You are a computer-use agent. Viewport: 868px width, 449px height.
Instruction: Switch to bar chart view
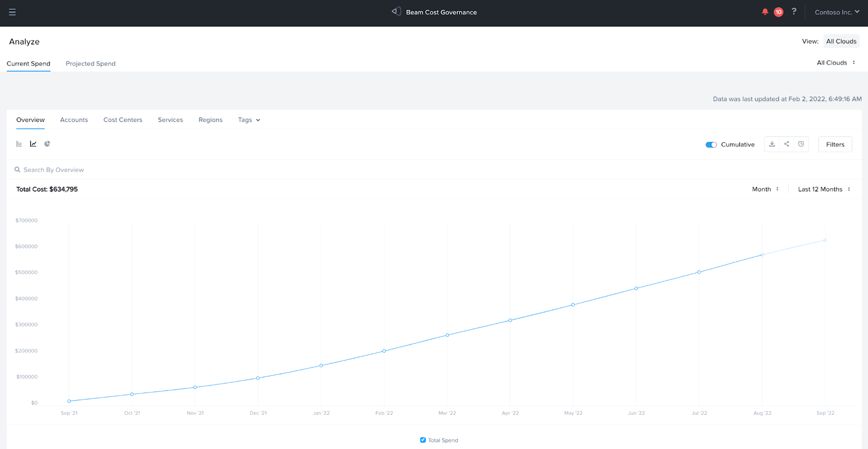tap(19, 144)
